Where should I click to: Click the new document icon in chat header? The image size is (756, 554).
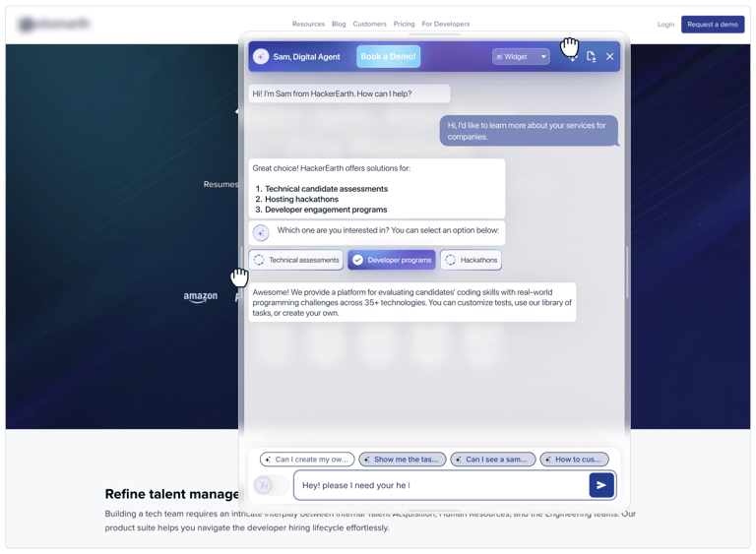click(x=591, y=57)
